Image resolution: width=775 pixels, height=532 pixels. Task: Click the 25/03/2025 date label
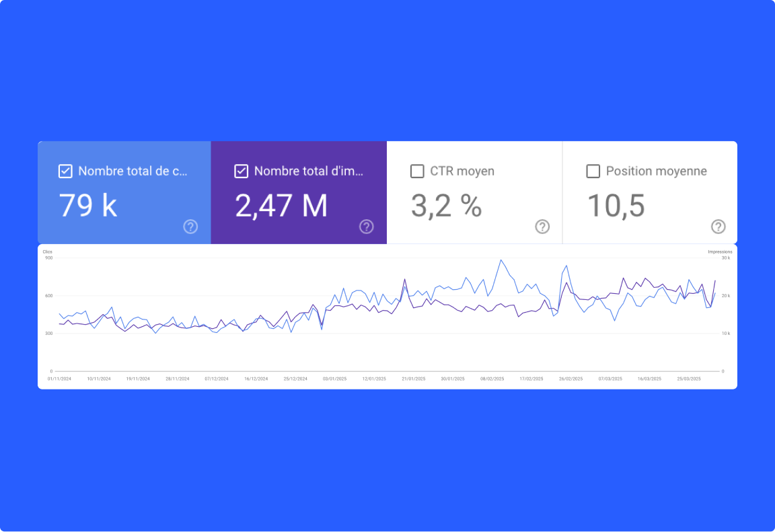pyautogui.click(x=689, y=379)
